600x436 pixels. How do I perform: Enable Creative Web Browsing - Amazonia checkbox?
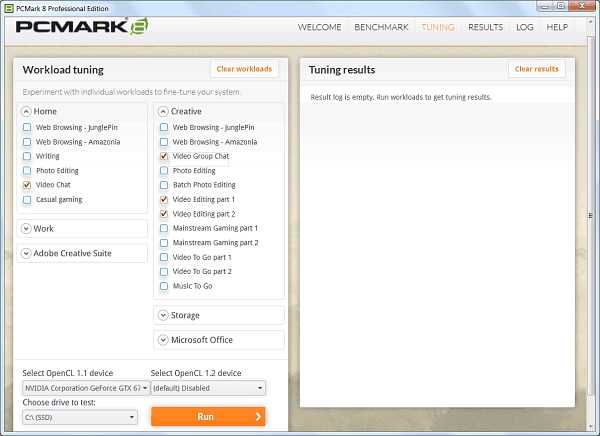[164, 142]
